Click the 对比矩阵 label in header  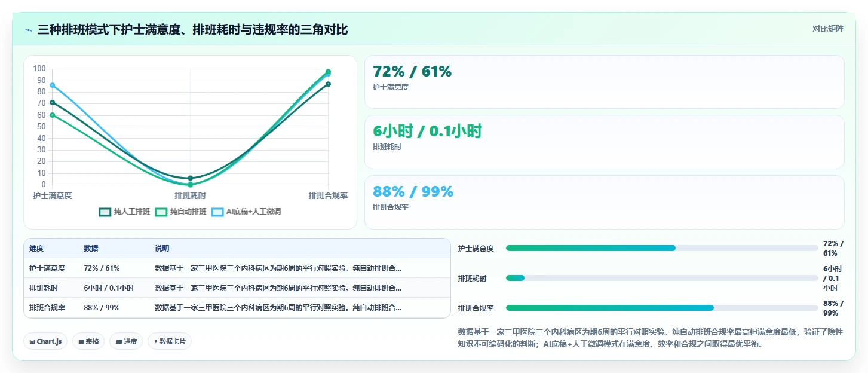[x=827, y=29]
